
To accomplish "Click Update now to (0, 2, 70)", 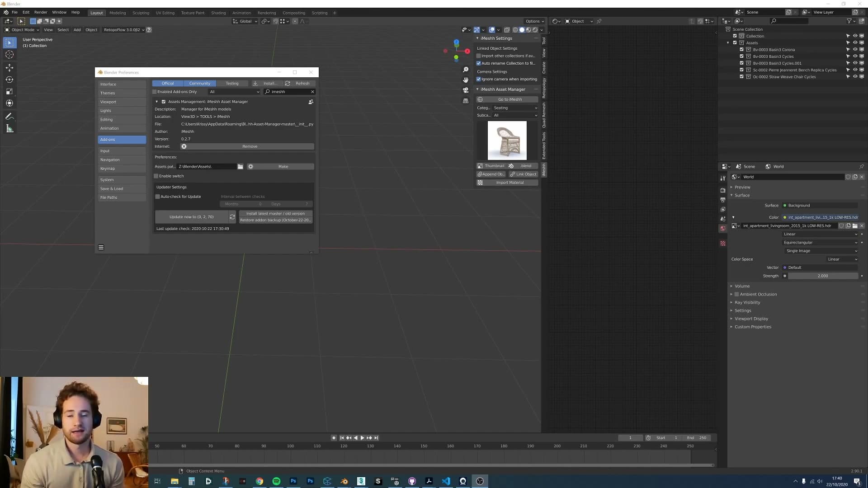I will click(191, 217).
